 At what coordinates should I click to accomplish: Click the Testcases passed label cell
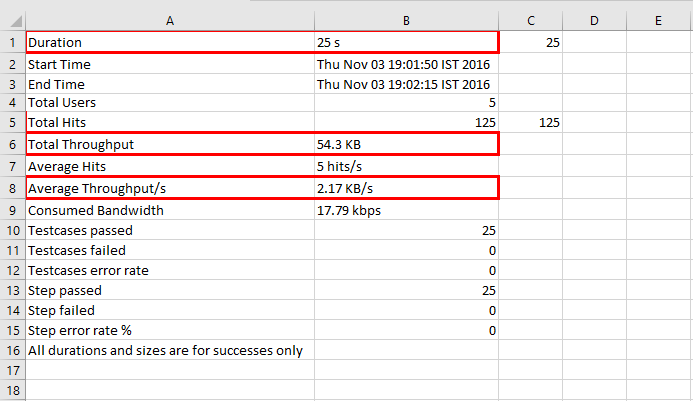click(170, 230)
